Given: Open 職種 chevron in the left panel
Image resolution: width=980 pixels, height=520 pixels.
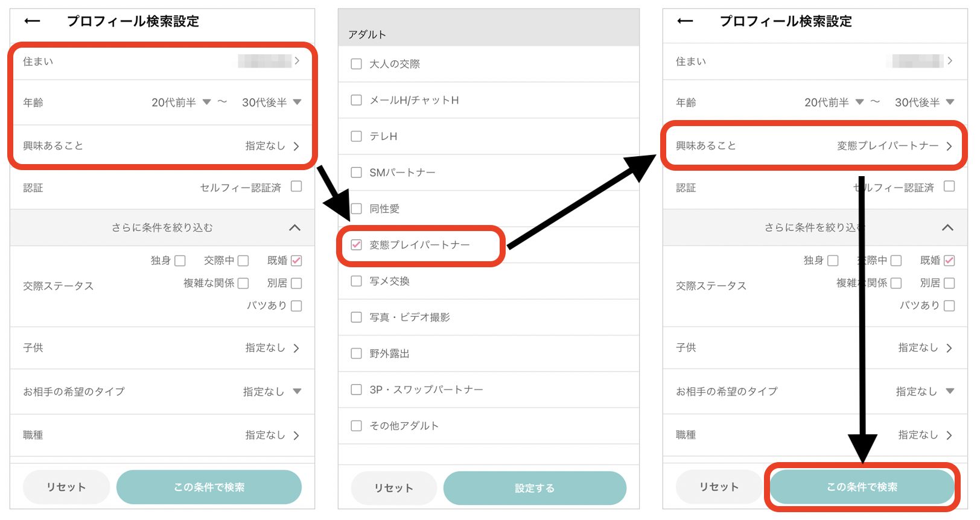Looking at the screenshot, I should click(296, 435).
